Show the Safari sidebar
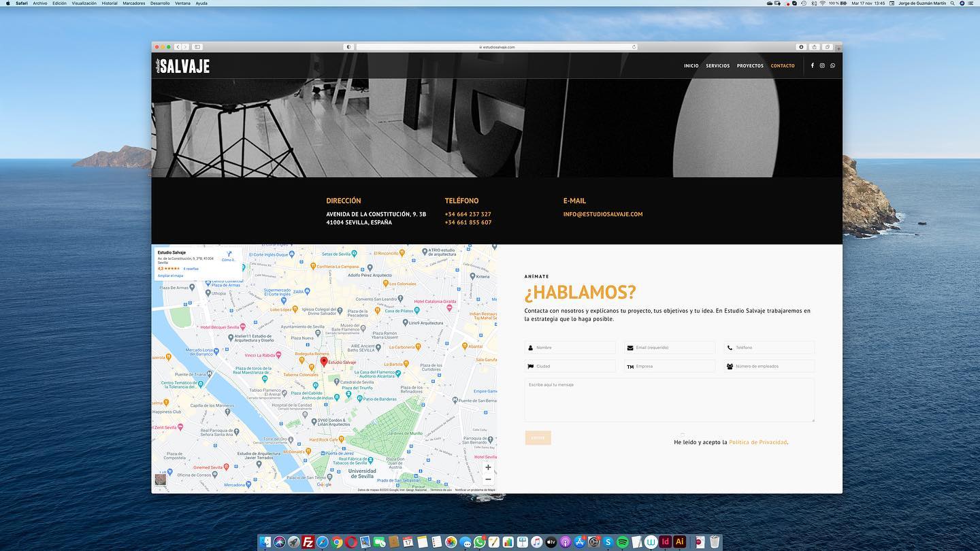 197,47
